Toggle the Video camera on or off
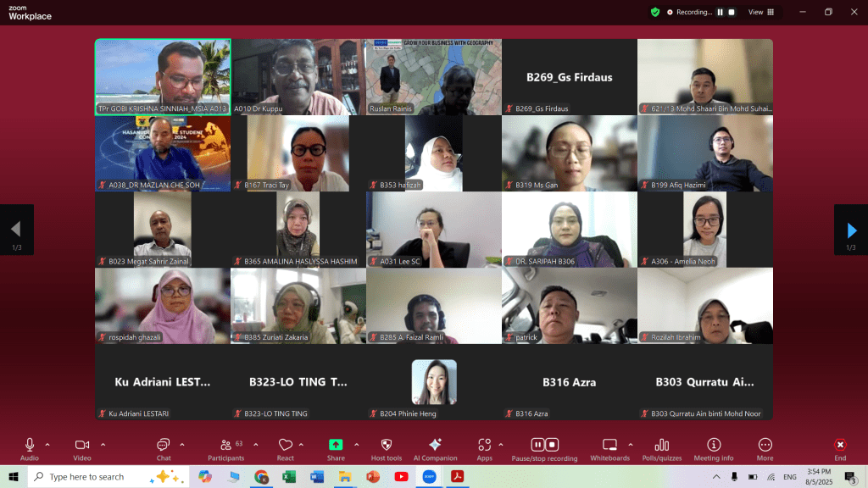Viewport: 868px width, 488px height. click(82, 445)
